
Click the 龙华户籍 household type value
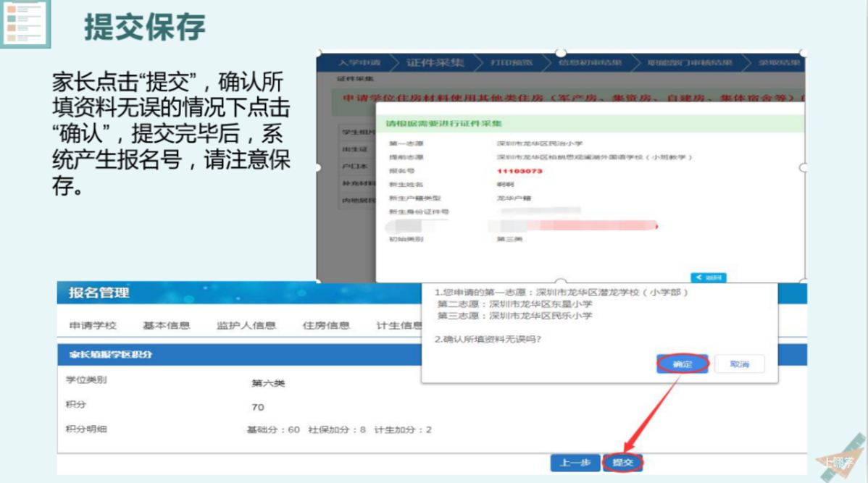click(x=514, y=198)
